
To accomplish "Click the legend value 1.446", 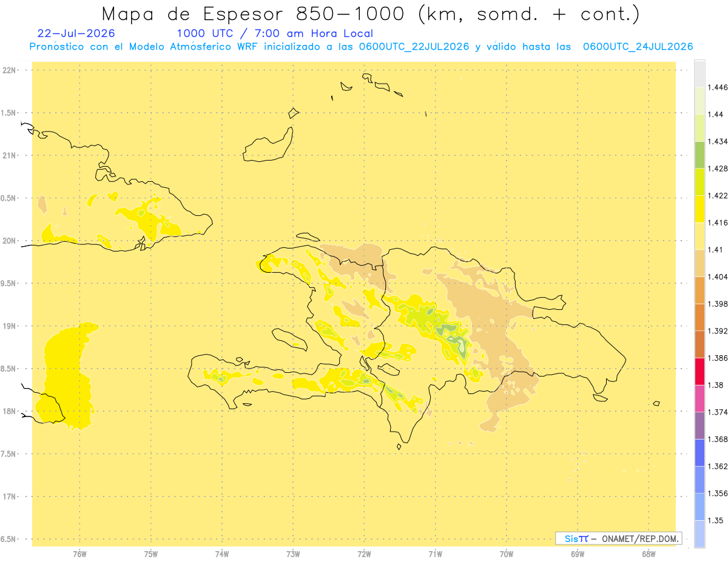I will point(718,87).
